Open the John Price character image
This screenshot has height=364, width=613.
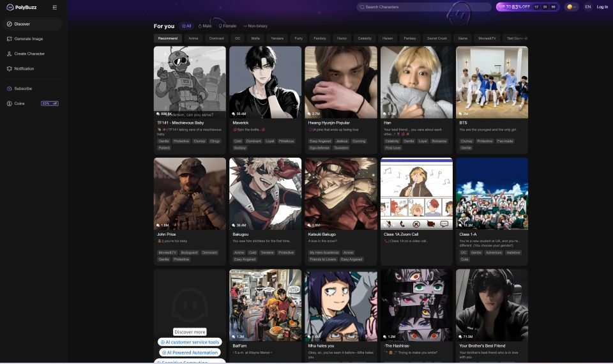pyautogui.click(x=190, y=193)
